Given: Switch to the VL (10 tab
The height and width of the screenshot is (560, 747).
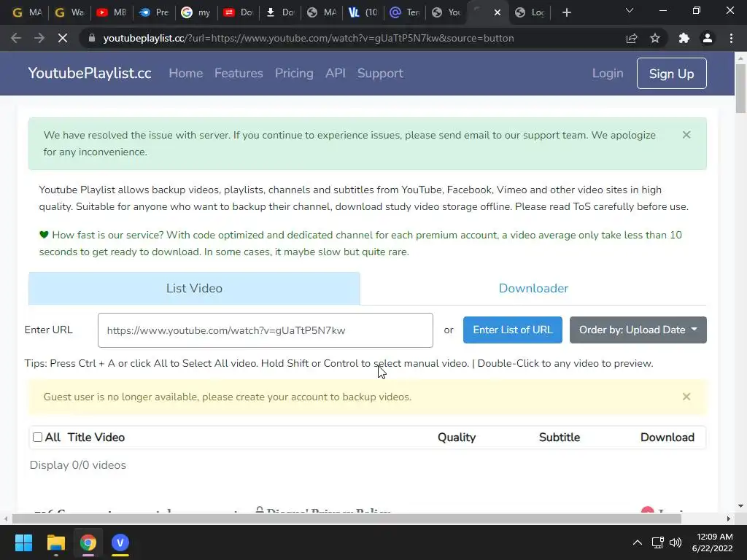Looking at the screenshot, I should 363,12.
